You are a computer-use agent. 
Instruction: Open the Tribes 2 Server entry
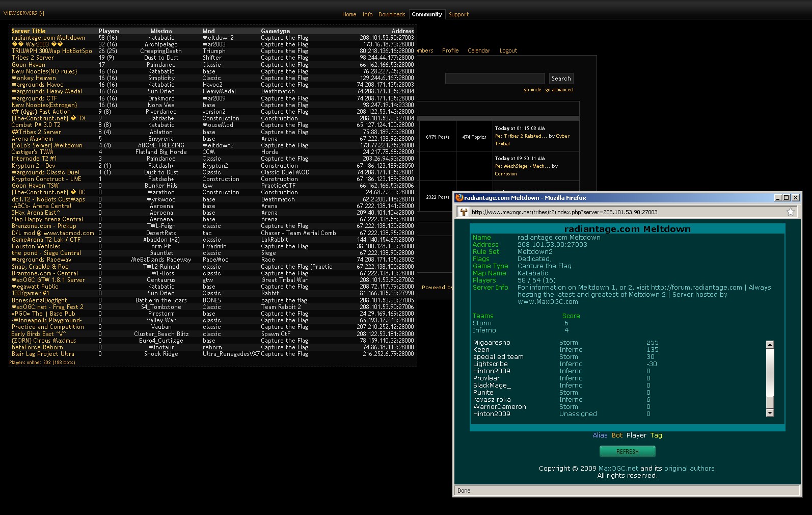[x=33, y=58]
